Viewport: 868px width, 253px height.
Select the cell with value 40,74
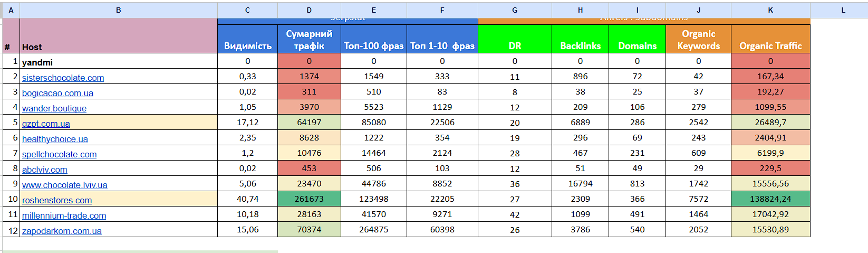click(x=247, y=199)
